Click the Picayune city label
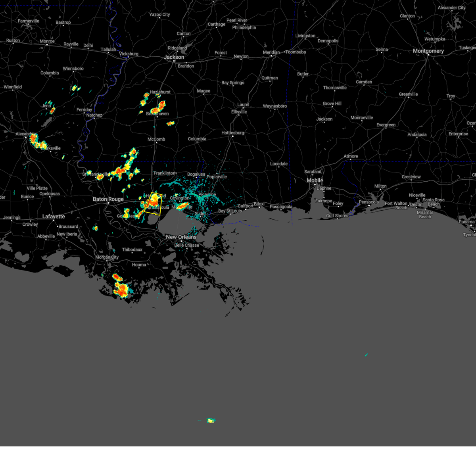 coord(207,194)
